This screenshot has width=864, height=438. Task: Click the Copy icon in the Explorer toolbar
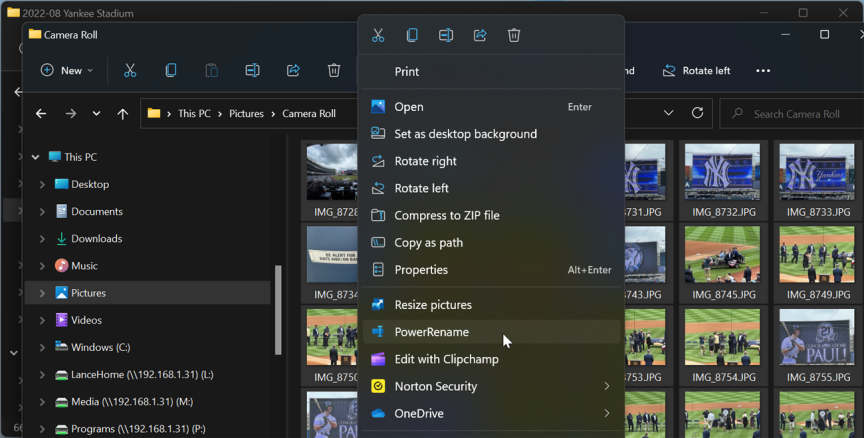click(x=171, y=71)
